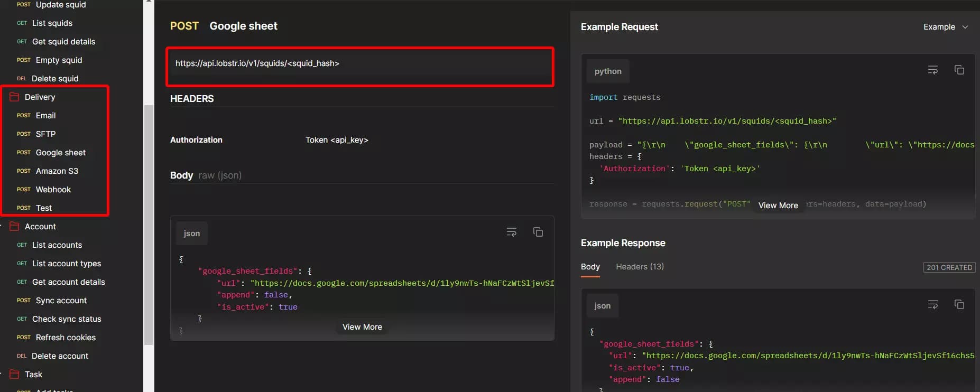
Task: Open the Get squid details request
Action: pos(63,42)
